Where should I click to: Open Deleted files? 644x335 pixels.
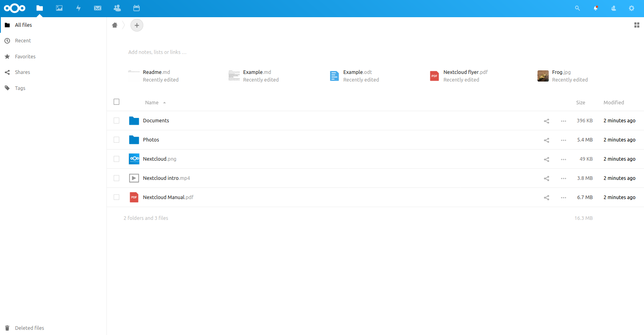coord(53,328)
